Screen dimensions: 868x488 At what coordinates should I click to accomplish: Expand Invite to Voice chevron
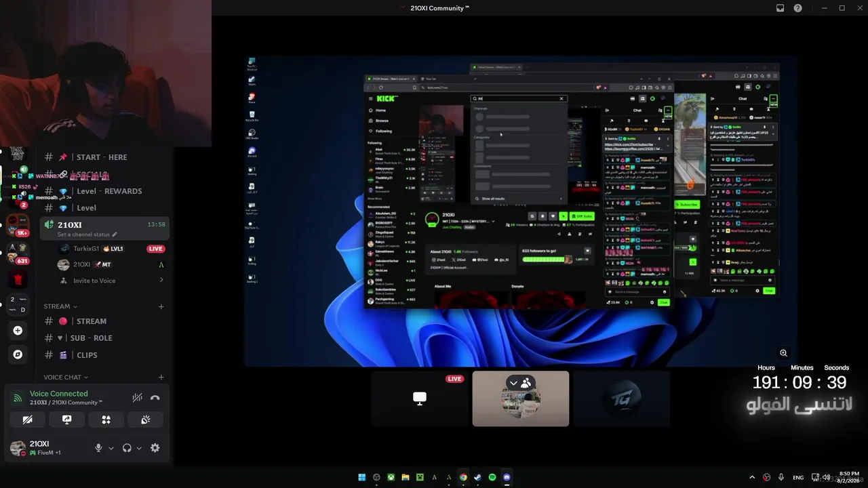pyautogui.click(x=161, y=280)
